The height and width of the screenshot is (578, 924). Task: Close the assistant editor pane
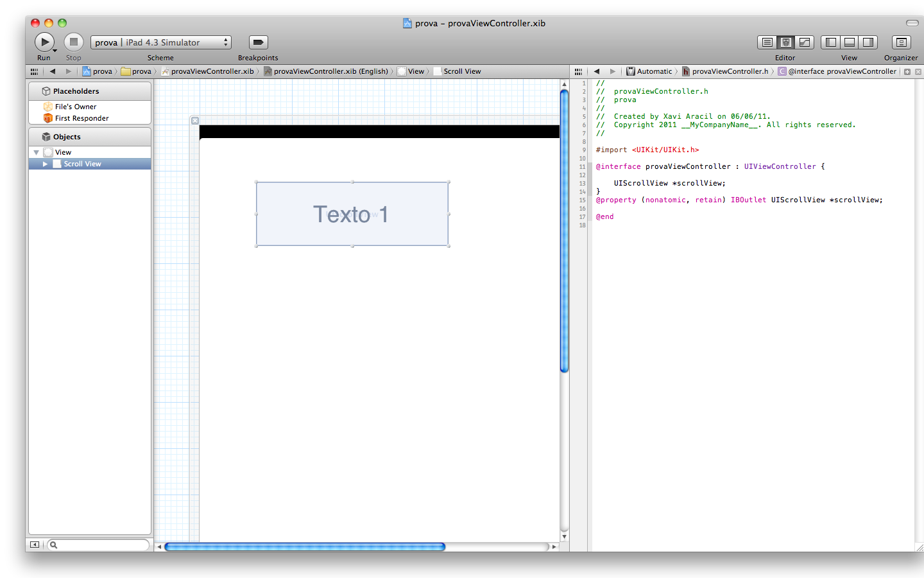click(x=918, y=72)
